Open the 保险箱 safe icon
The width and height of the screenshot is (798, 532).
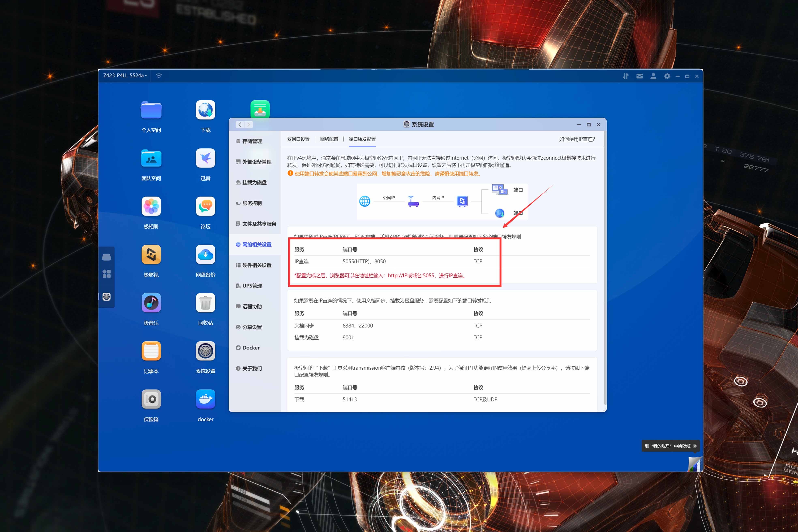(151, 399)
